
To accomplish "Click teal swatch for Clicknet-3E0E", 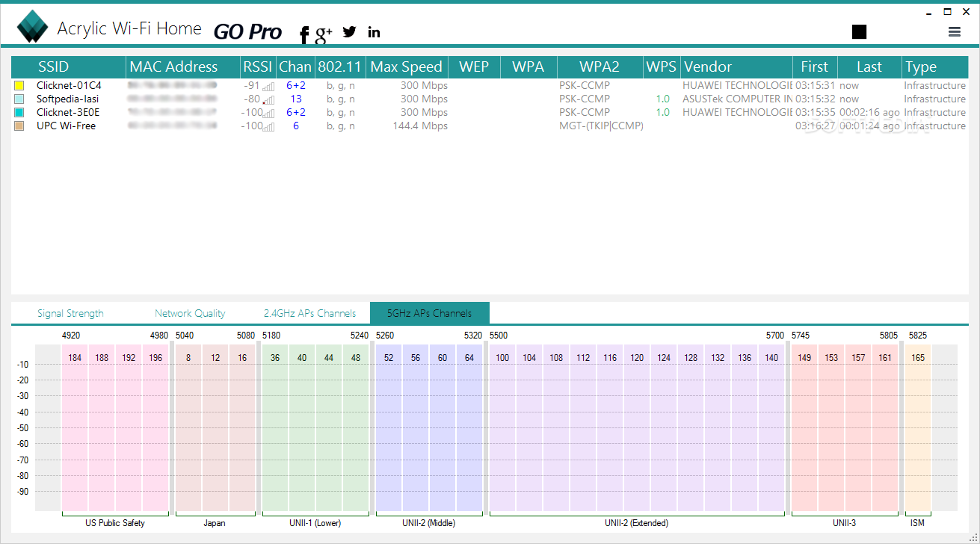I will (19, 113).
